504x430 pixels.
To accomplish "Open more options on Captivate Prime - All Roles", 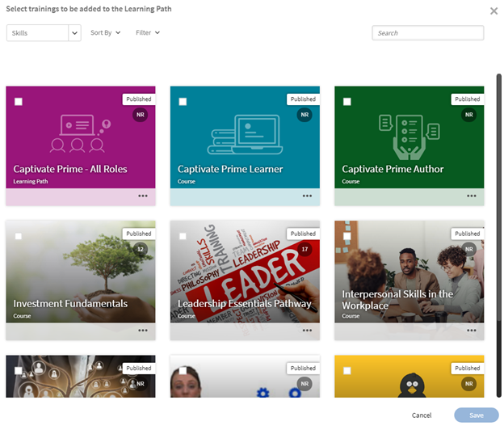I will click(143, 196).
